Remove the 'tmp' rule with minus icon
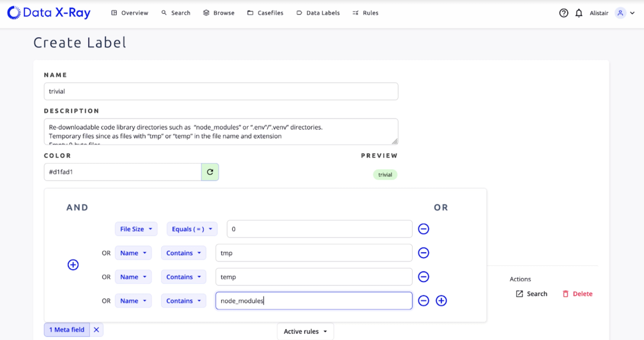 pyautogui.click(x=423, y=253)
